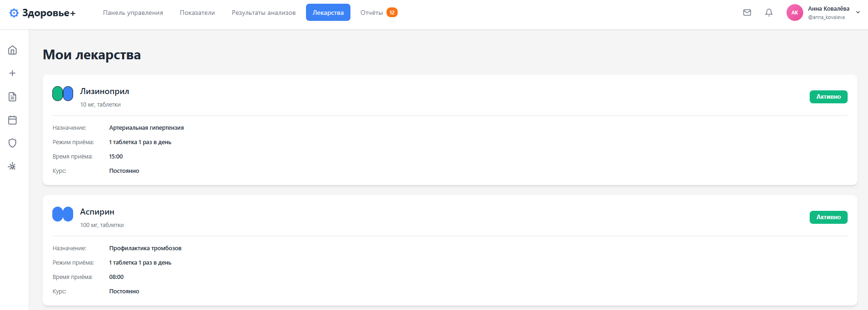Open notifications bell icon
The image size is (868, 310).
pos(769,13)
